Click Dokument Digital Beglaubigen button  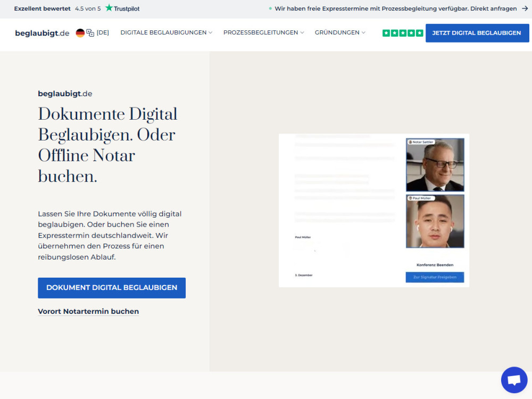[x=112, y=288]
